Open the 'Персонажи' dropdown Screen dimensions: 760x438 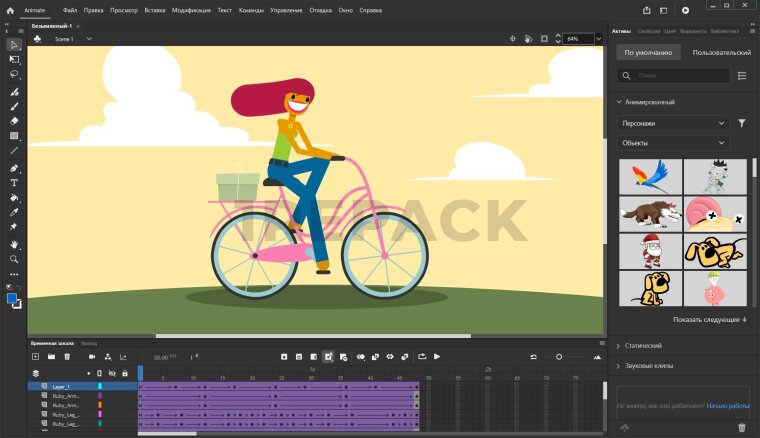pos(673,123)
